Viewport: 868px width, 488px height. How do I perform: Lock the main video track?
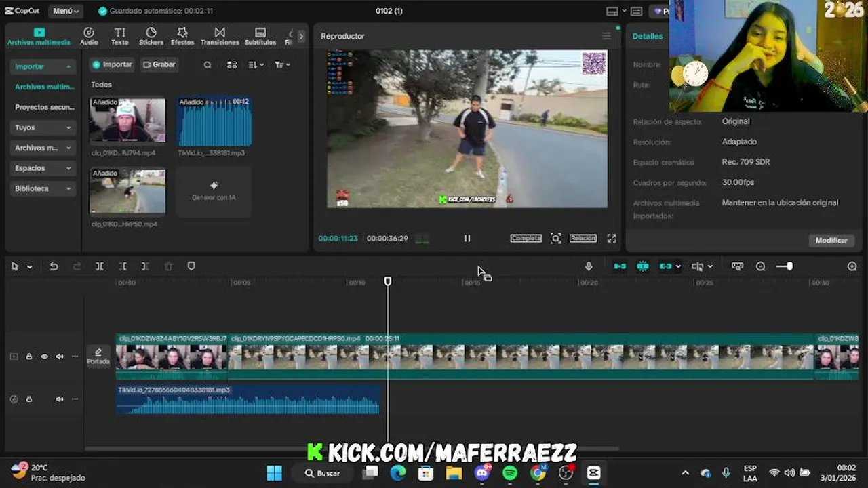pos(29,357)
